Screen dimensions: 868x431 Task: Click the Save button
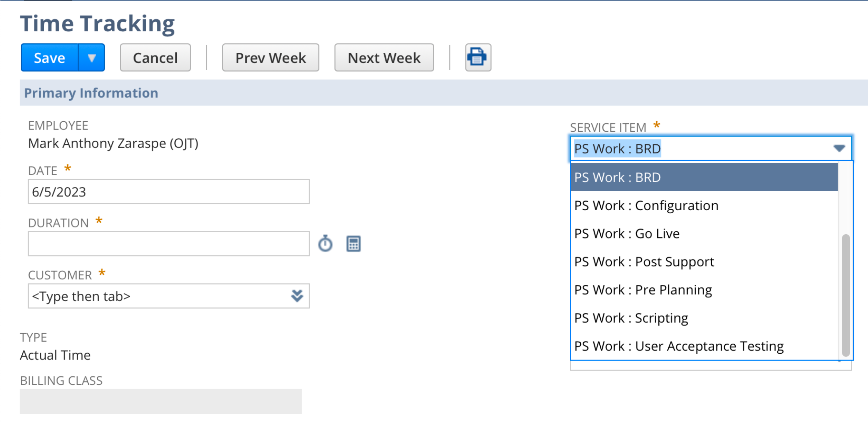pyautogui.click(x=50, y=58)
